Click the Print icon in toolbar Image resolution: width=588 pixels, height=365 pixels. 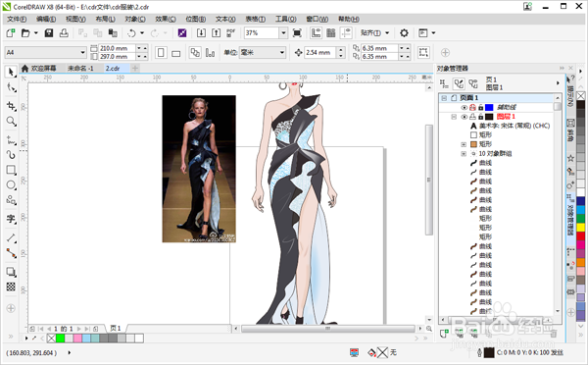point(64,33)
